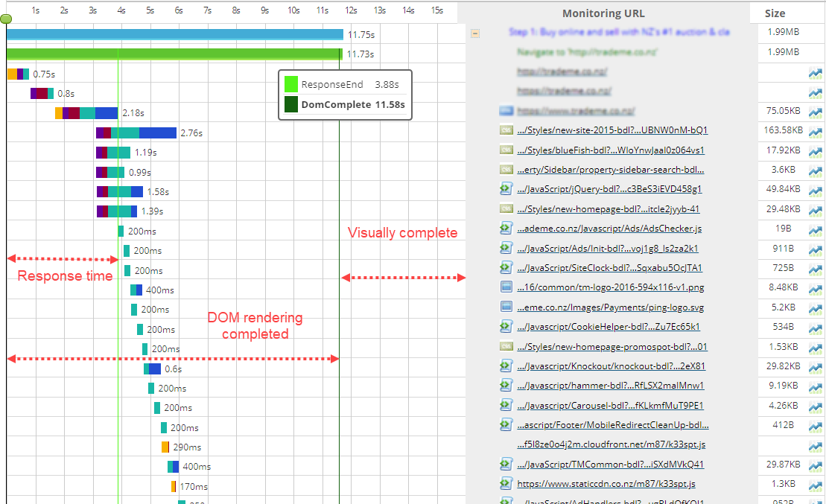
Task: Click the ResponseEnd light green legend swatch
Action: click(290, 85)
